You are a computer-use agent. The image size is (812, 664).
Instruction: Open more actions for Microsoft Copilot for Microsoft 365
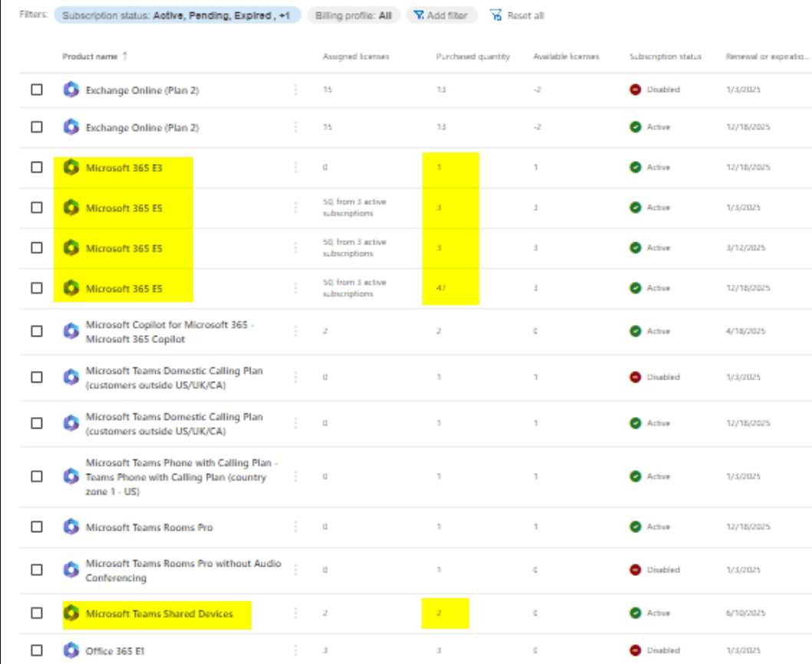click(x=296, y=331)
